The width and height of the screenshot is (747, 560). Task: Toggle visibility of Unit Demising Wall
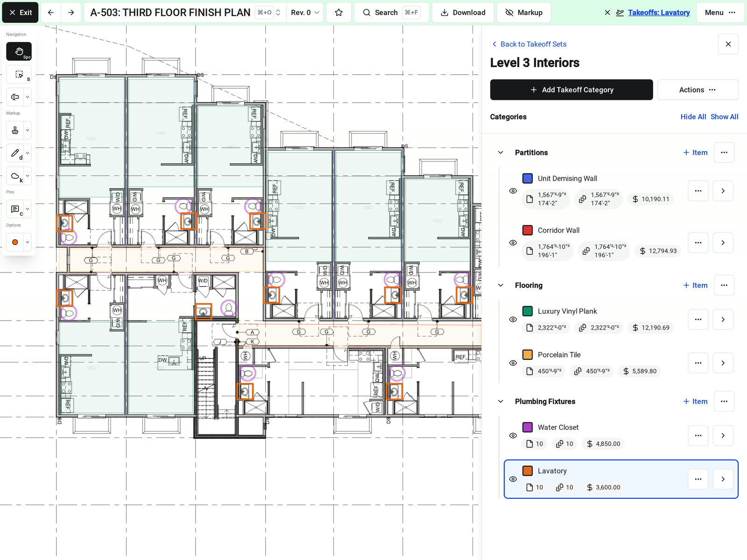(x=513, y=191)
